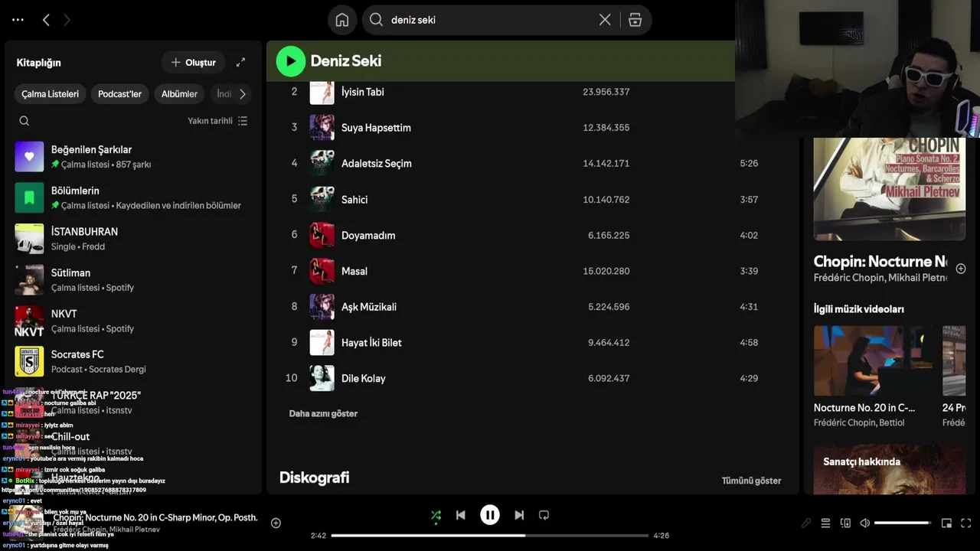
Task: Open the Chopin: Nocturne title link
Action: pyautogui.click(x=880, y=262)
